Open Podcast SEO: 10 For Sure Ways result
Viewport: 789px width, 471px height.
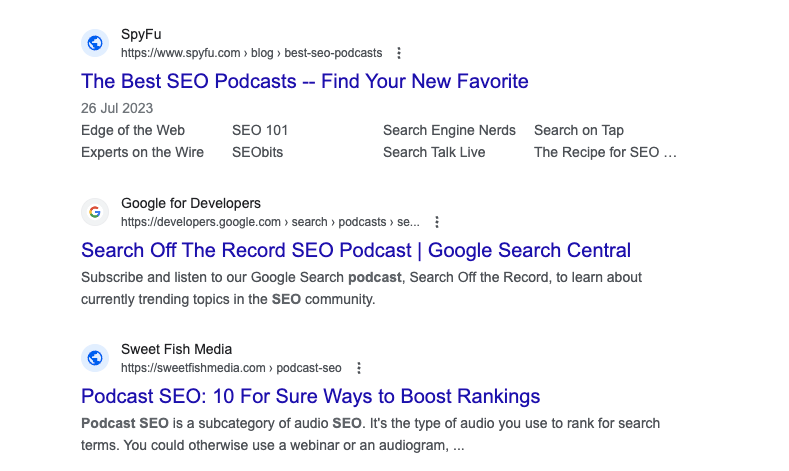310,397
